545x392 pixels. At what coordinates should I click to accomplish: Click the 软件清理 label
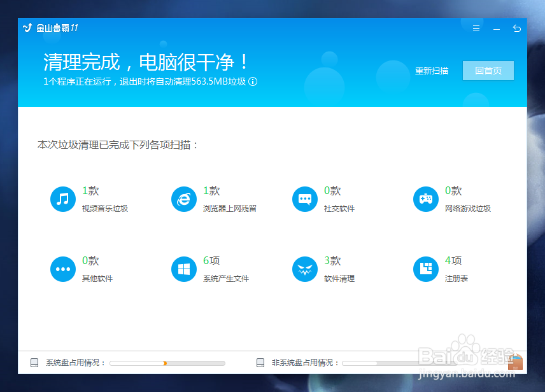pos(339,278)
